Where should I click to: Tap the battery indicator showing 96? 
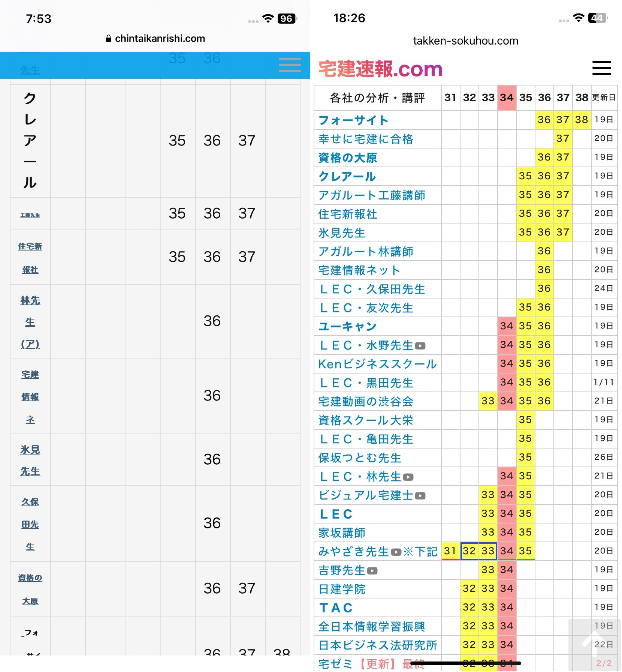[287, 18]
